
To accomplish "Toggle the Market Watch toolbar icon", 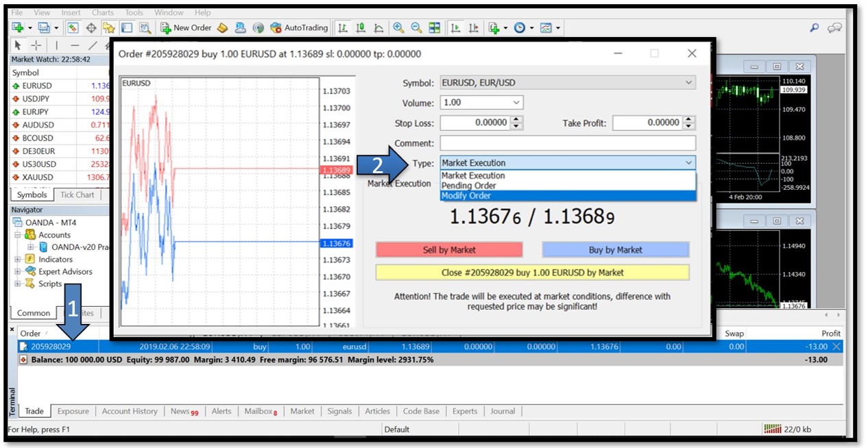I will click(73, 28).
